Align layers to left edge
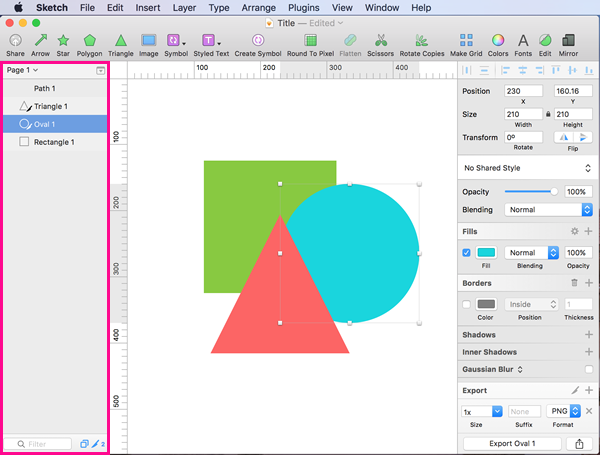This screenshot has height=455, width=600. (x=506, y=70)
